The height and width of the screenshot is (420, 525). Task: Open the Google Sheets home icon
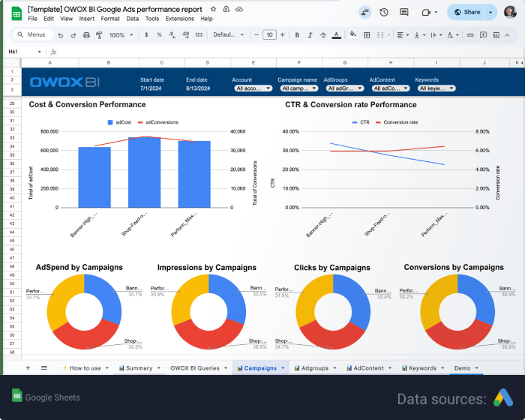coord(16,13)
